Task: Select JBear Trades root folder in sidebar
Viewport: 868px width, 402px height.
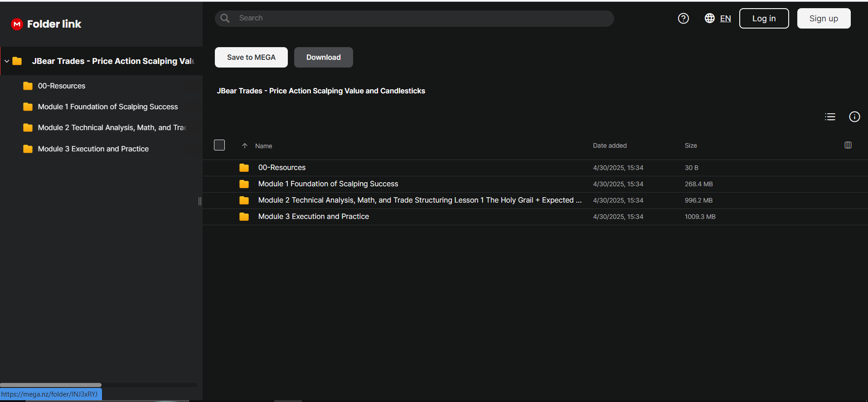Action: click(101, 61)
